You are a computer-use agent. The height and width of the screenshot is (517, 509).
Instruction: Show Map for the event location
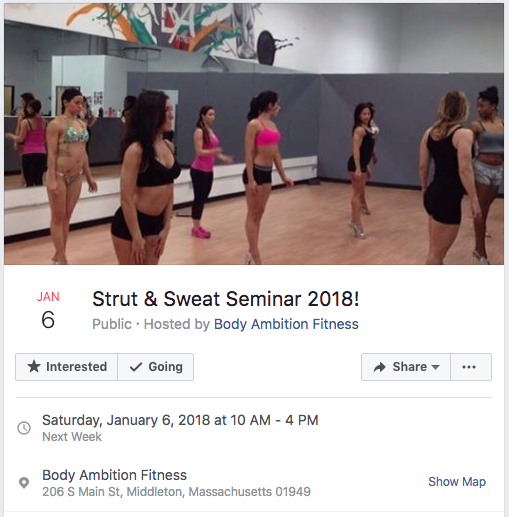pos(457,482)
